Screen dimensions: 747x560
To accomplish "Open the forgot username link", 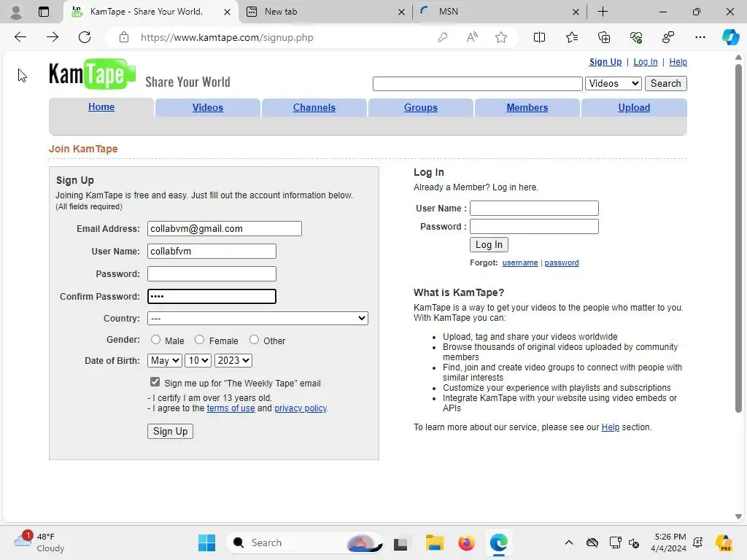I will (519, 262).
